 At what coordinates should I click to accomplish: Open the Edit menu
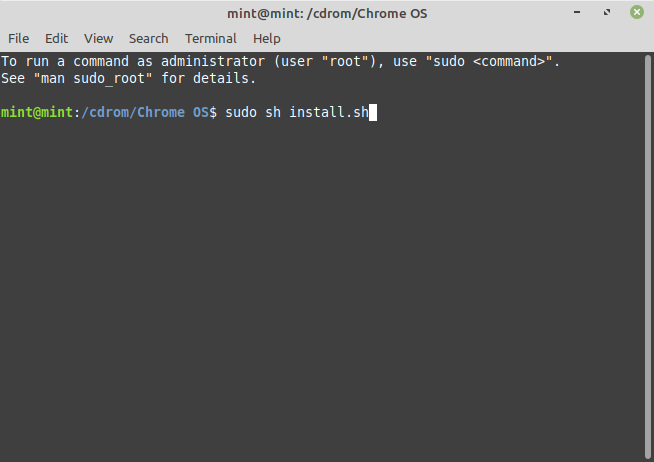(x=56, y=38)
